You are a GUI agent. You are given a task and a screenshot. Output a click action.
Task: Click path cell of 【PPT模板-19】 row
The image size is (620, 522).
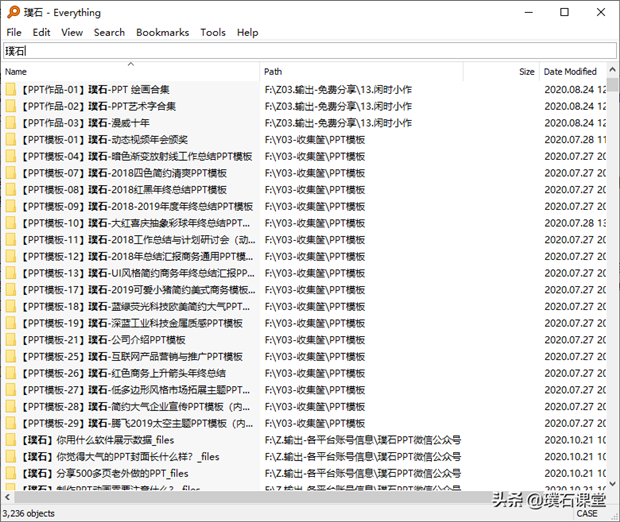(315, 323)
